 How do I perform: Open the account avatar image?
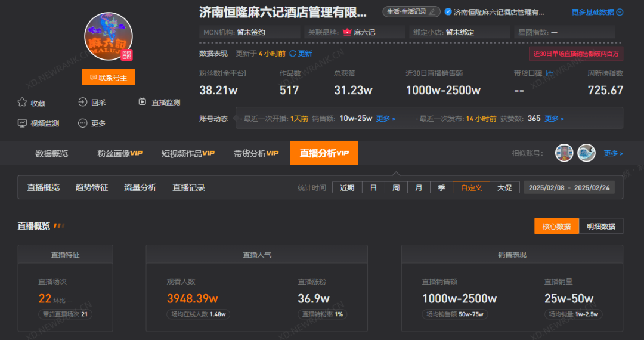point(109,36)
